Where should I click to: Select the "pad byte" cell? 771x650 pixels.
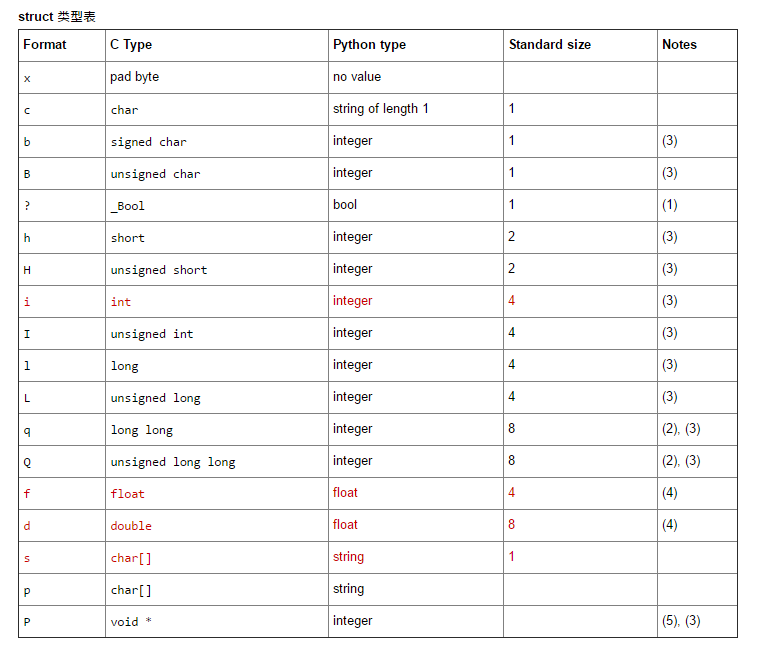coord(134,77)
